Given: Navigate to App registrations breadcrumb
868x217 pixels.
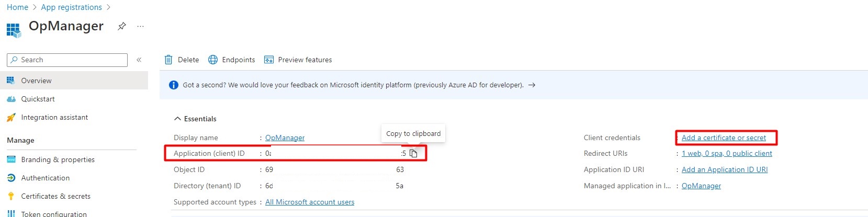Looking at the screenshot, I should (x=72, y=7).
